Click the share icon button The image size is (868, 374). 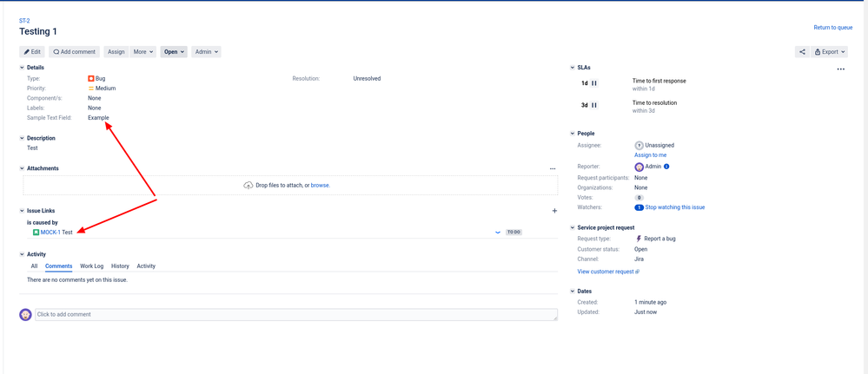[802, 52]
